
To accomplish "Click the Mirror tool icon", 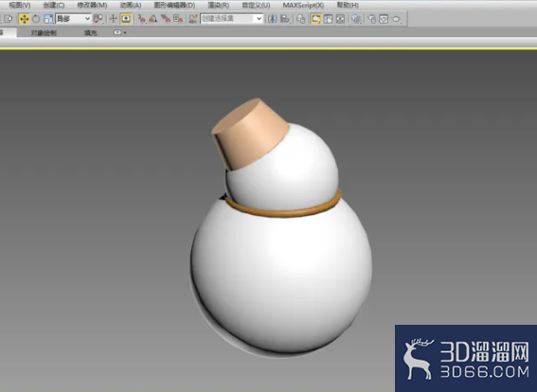I will click(273, 19).
